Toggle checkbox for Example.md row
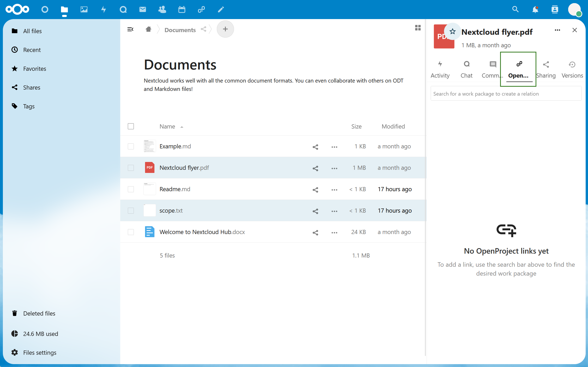 tap(131, 146)
